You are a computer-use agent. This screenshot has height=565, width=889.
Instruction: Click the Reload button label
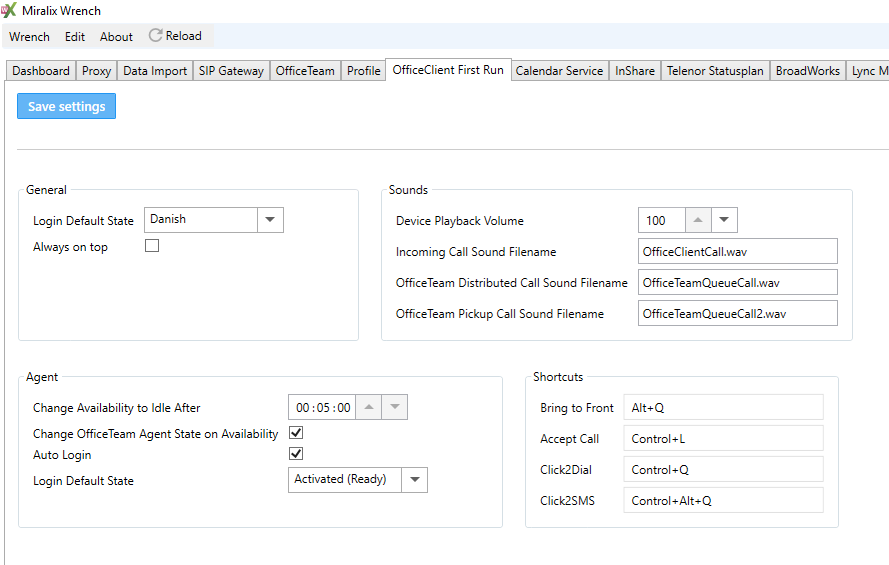pos(184,36)
